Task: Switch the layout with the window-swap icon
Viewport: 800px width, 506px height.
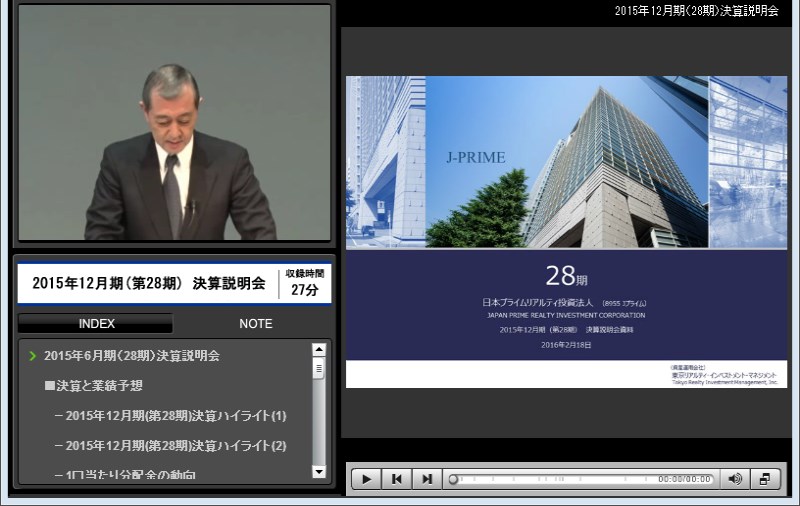Action: pos(764,479)
